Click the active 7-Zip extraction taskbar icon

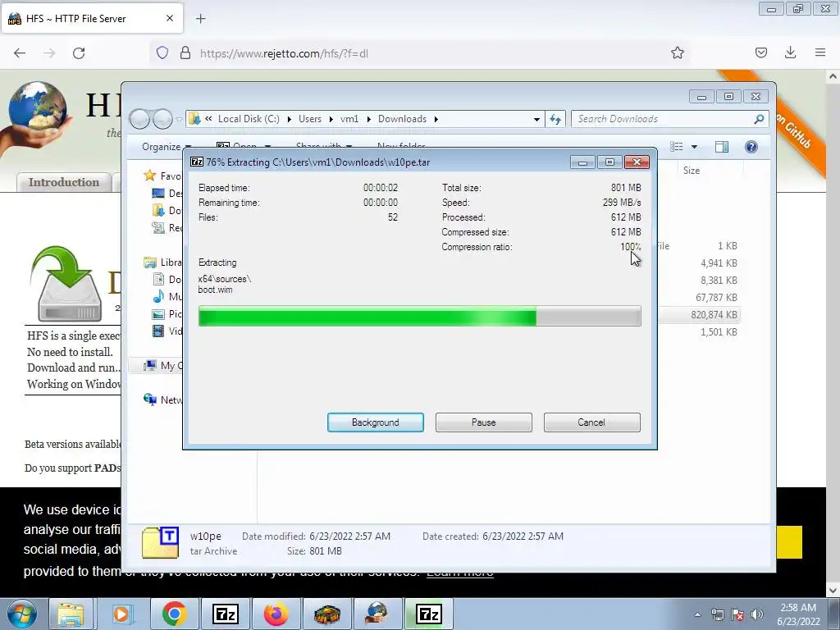point(428,614)
